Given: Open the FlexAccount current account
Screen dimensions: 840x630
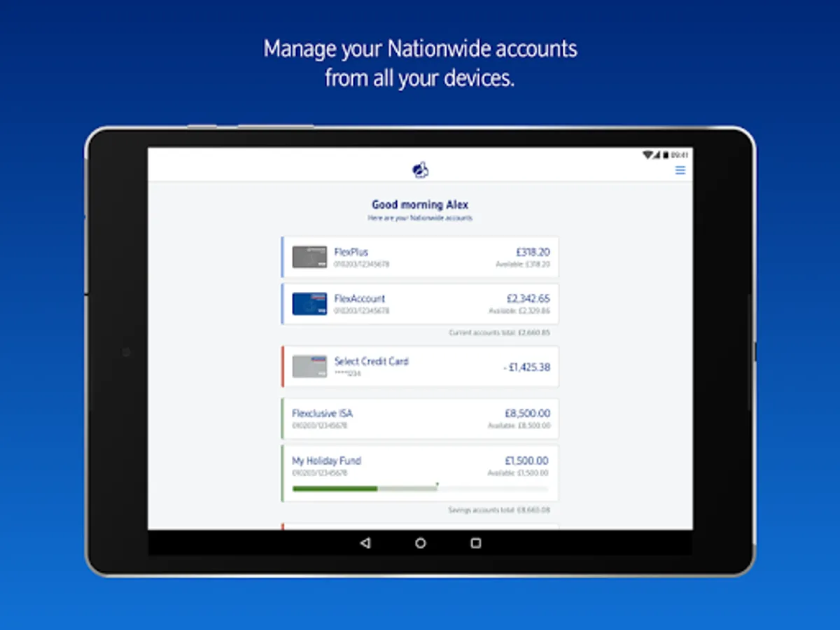Looking at the screenshot, I should [420, 304].
